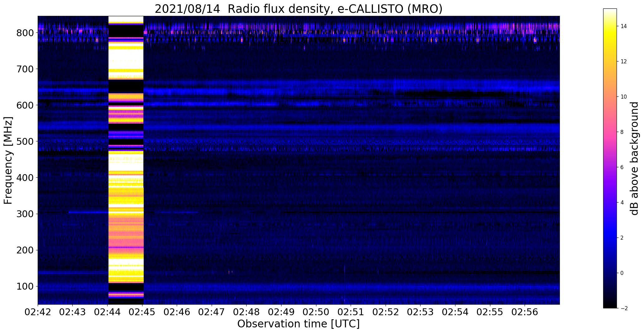Click the 700 frequency tick label
This screenshot has width=644, height=333.
[25, 69]
